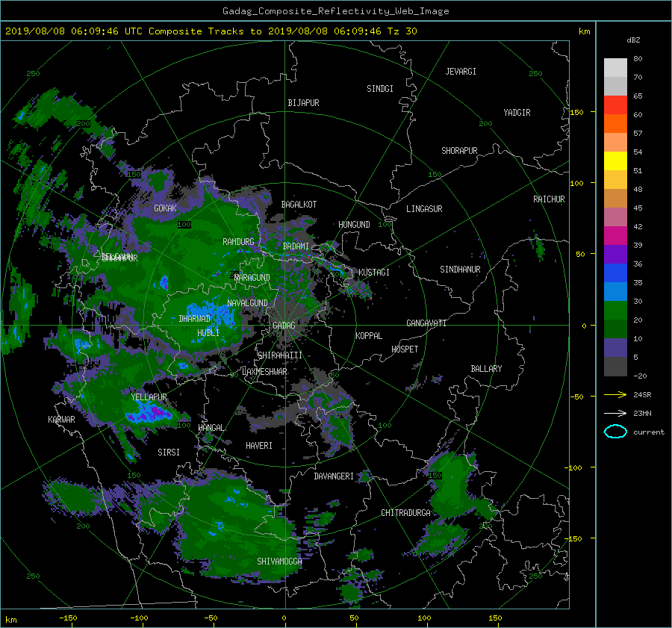Click the Gadag_Composite_Reflectivity_Web_Image title

coord(335,11)
